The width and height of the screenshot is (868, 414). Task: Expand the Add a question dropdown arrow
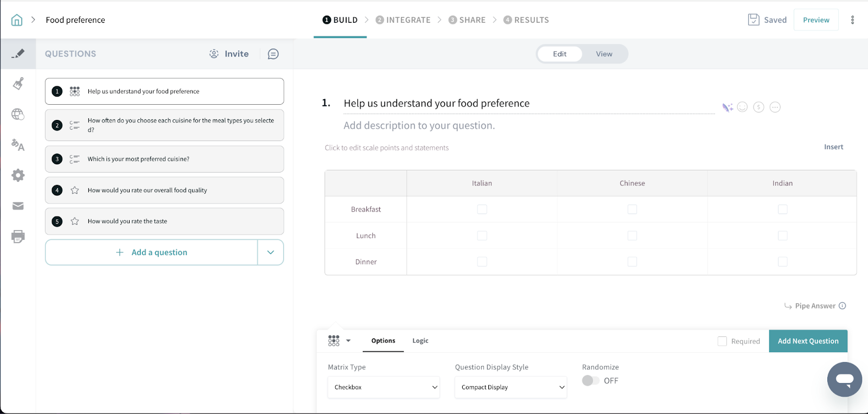271,252
